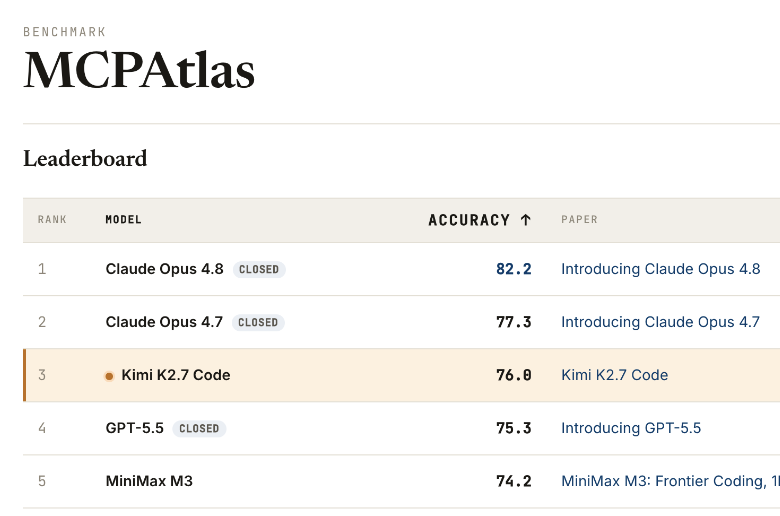Click the 77.3 accuracy value
Image resolution: width=780 pixels, height=516 pixels.
pyautogui.click(x=514, y=322)
